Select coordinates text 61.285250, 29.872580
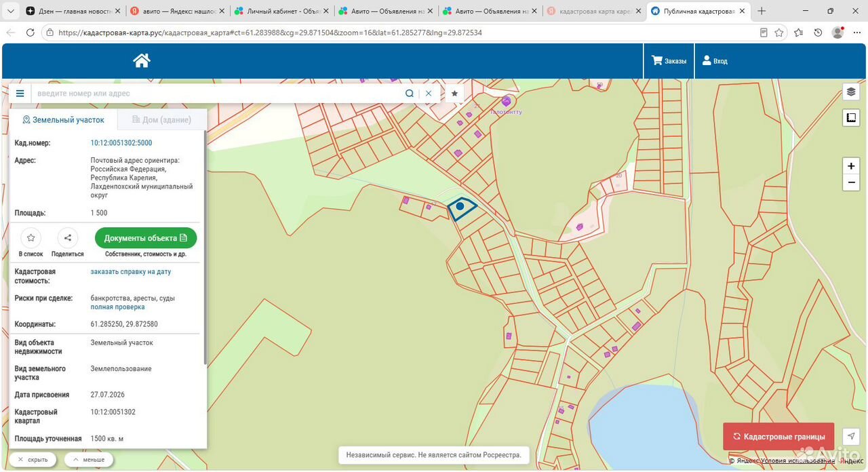Image resolution: width=868 pixels, height=472 pixels. point(124,324)
